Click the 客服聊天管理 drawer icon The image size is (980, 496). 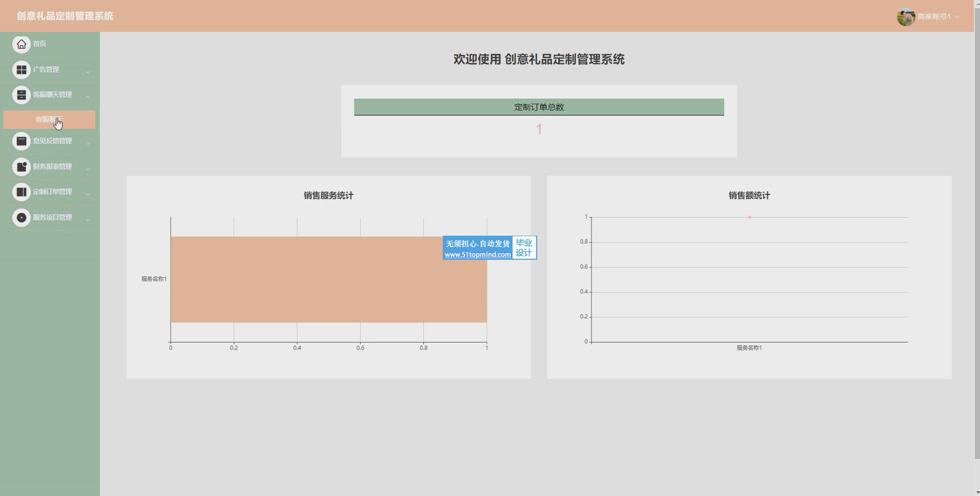(22, 95)
